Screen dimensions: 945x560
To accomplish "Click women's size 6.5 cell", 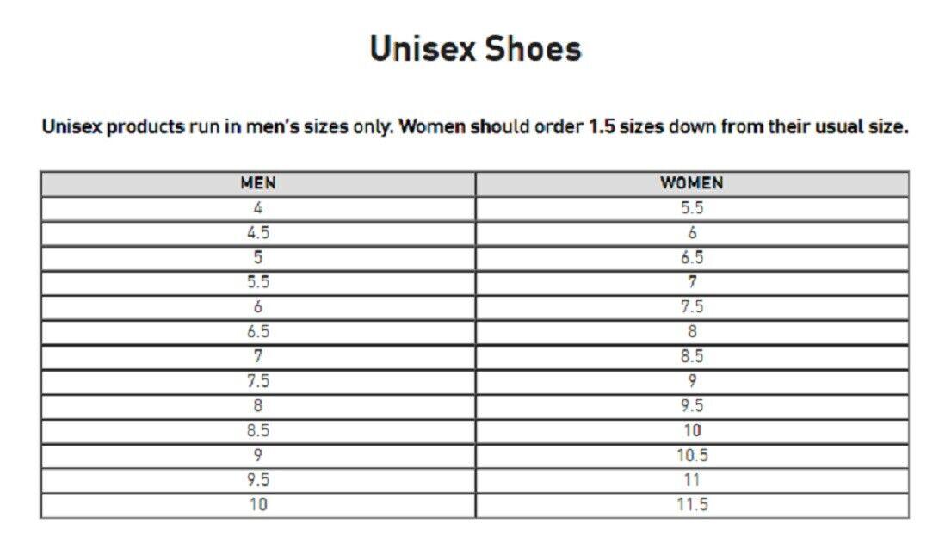I will pyautogui.click(x=692, y=257).
